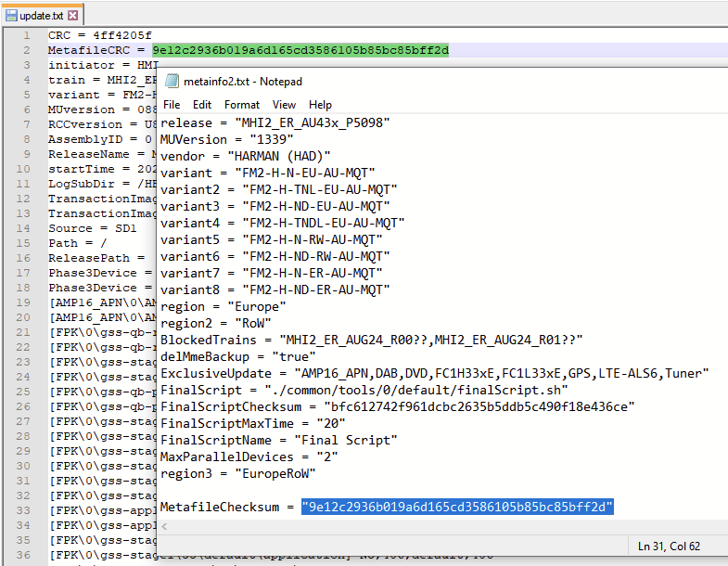Image resolution: width=728 pixels, height=566 pixels.
Task: Click the variant4 "FM2-H-TNDL-EU-AU-MQT" line
Action: 282,223
